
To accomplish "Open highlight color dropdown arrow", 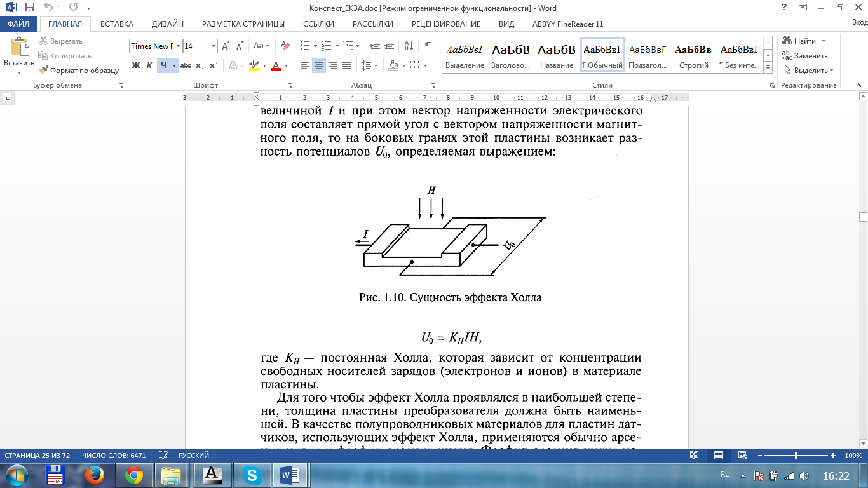I will pos(264,65).
